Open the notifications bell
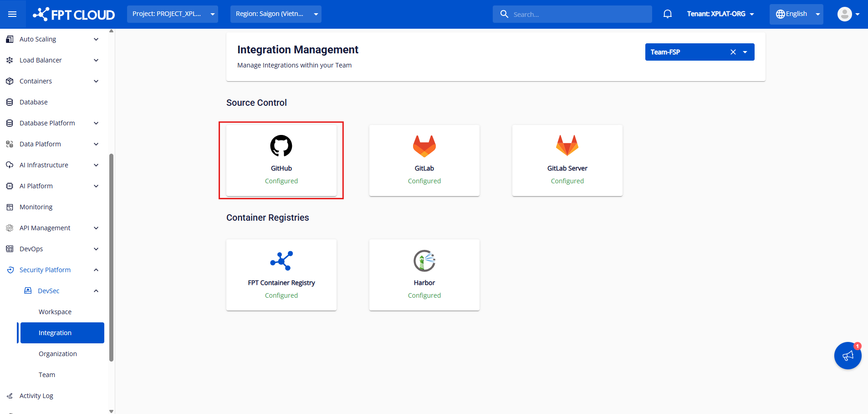The width and height of the screenshot is (868, 414). [x=667, y=14]
